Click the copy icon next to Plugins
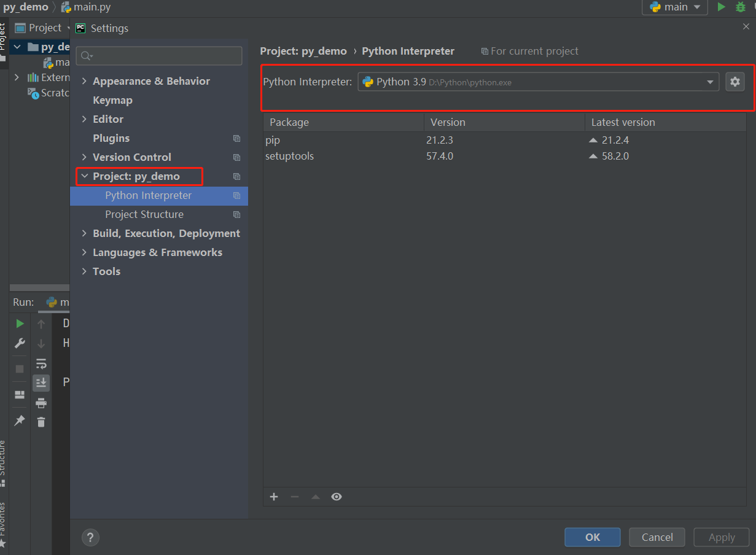 (x=236, y=139)
